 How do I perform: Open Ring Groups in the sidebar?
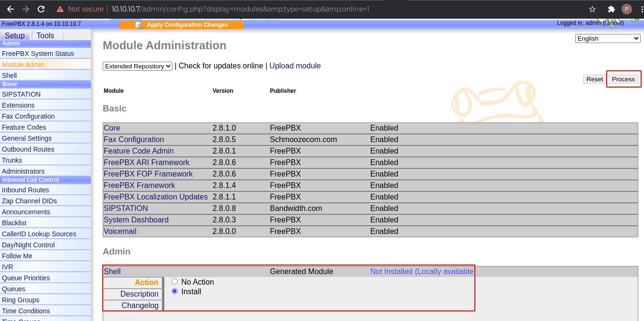point(45,300)
